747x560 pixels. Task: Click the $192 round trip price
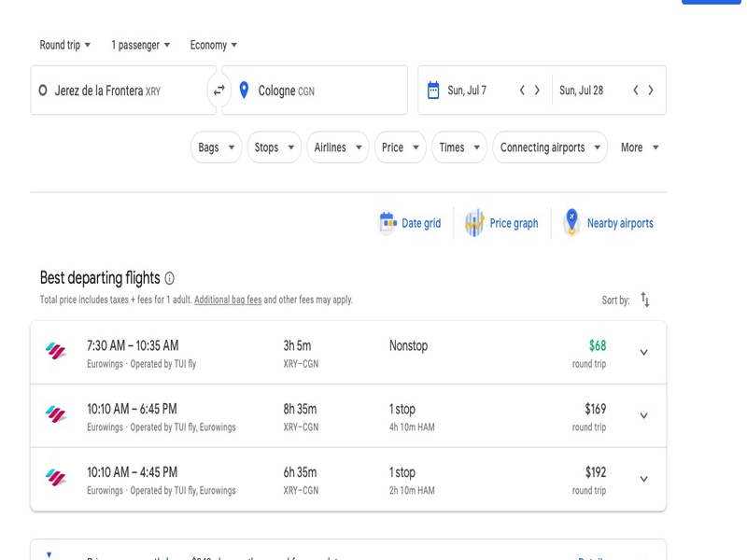tap(596, 472)
